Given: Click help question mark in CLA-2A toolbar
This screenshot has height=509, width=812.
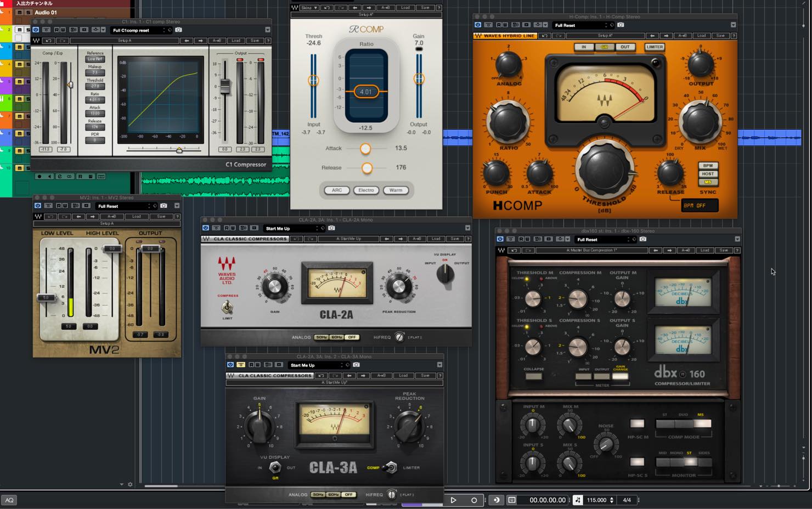Looking at the screenshot, I should click(468, 239).
